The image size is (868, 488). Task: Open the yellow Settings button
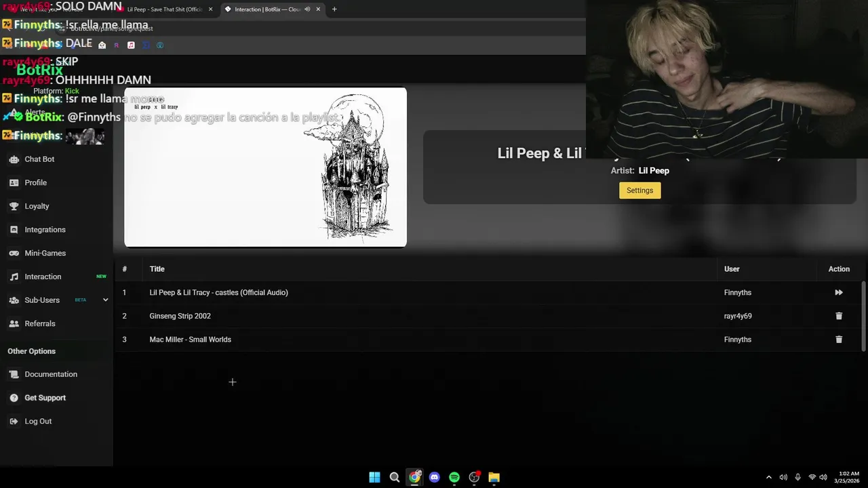[x=639, y=190]
